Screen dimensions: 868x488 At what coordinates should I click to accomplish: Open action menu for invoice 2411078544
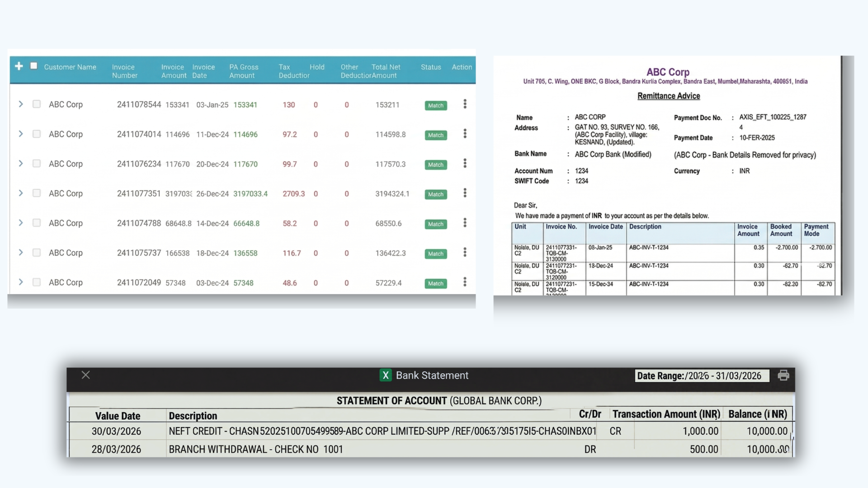pyautogui.click(x=465, y=104)
